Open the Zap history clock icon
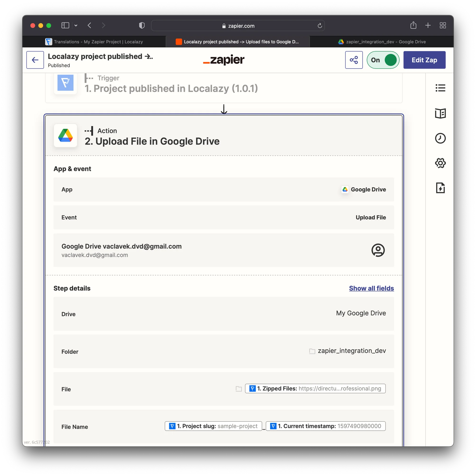This screenshot has height=476, width=476. [440, 138]
